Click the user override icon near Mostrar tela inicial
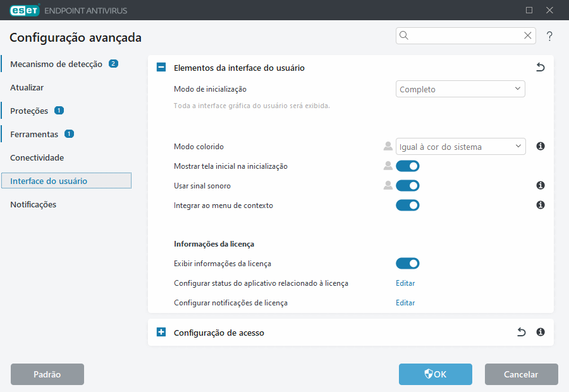The height and width of the screenshot is (392, 569). pos(388,166)
